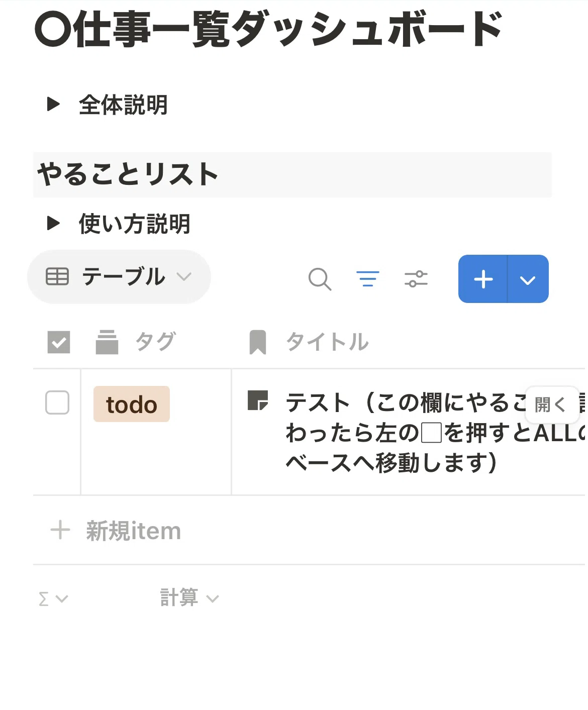This screenshot has height=710, width=588.
Task: Click the 開く open button on the row
Action: click(x=551, y=404)
